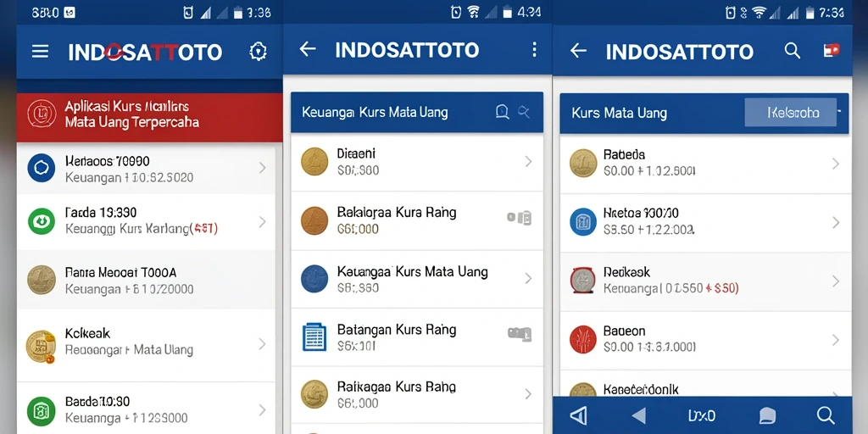Open Bakaloraa Kura Rang list entry

[x=417, y=220]
